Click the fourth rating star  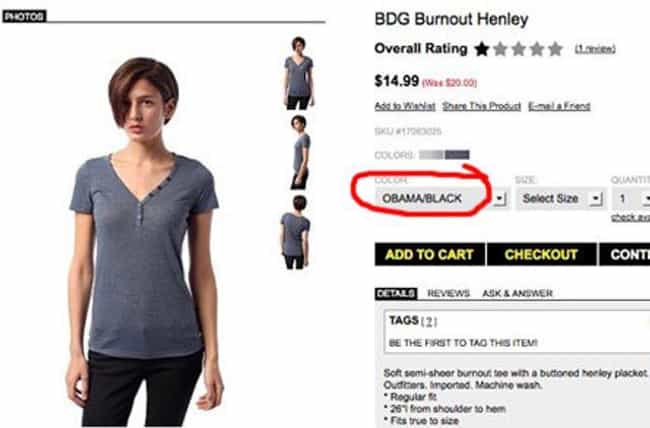(x=537, y=49)
